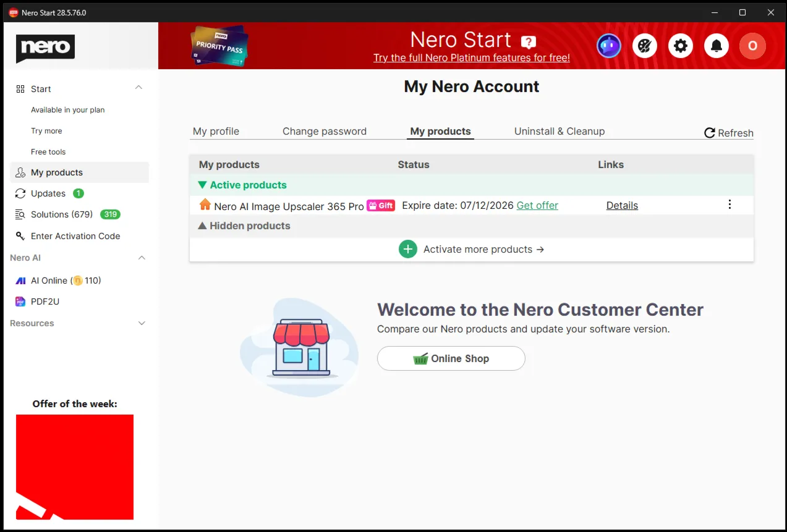Open Updates in the sidebar
The image size is (787, 532).
click(48, 193)
